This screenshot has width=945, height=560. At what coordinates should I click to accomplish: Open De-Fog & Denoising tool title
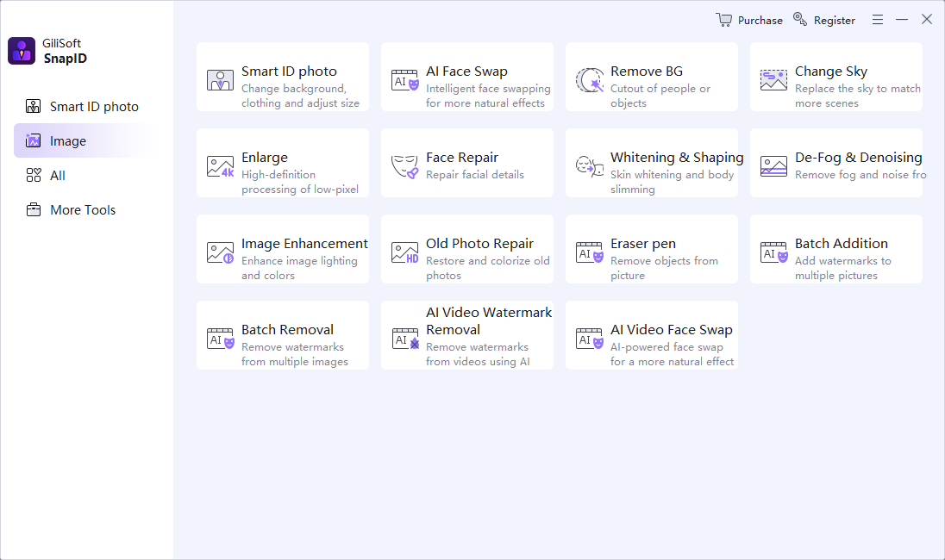point(858,157)
